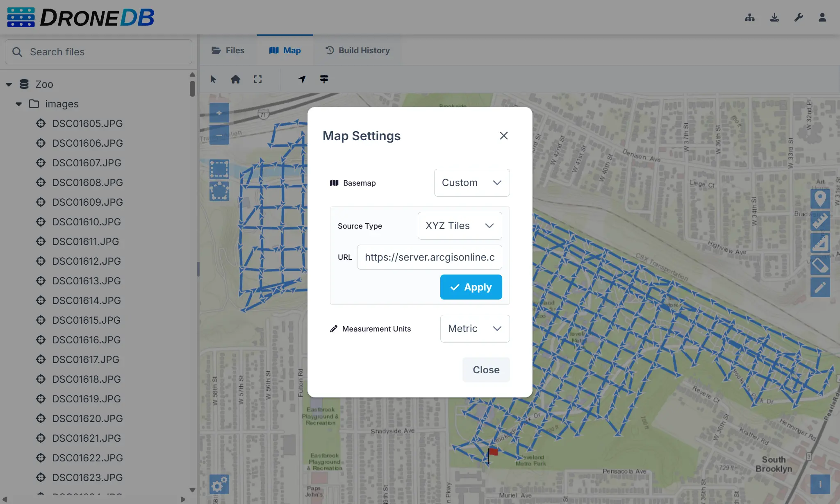Screen dimensions: 840x504
Task: Toggle fullscreen map icon
Action: pyautogui.click(x=257, y=79)
